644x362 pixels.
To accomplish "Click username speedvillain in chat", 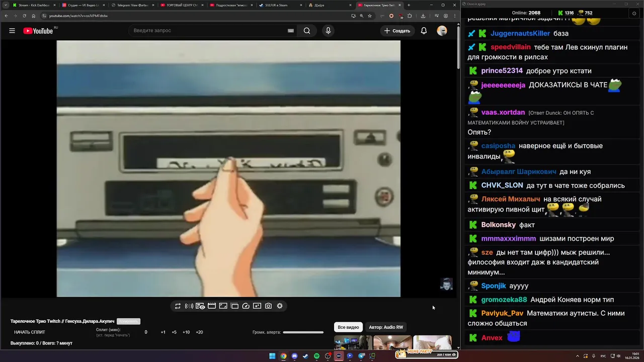I will pyautogui.click(x=511, y=47).
